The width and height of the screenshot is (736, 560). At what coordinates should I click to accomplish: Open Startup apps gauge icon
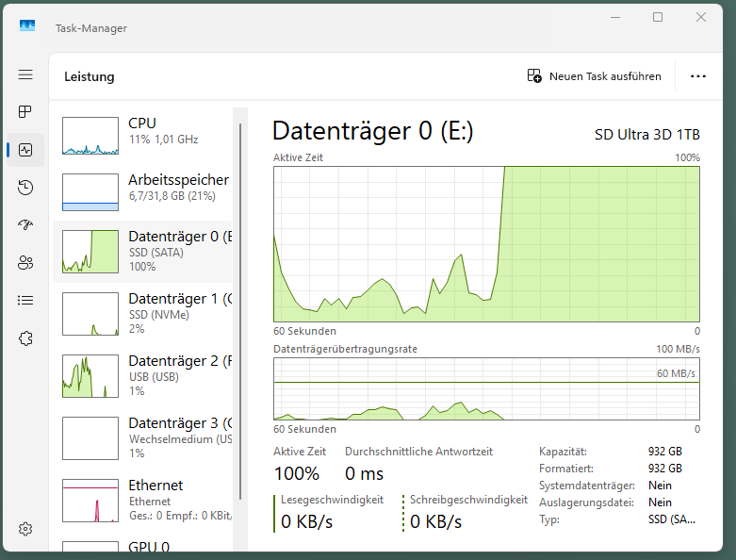[x=25, y=225]
